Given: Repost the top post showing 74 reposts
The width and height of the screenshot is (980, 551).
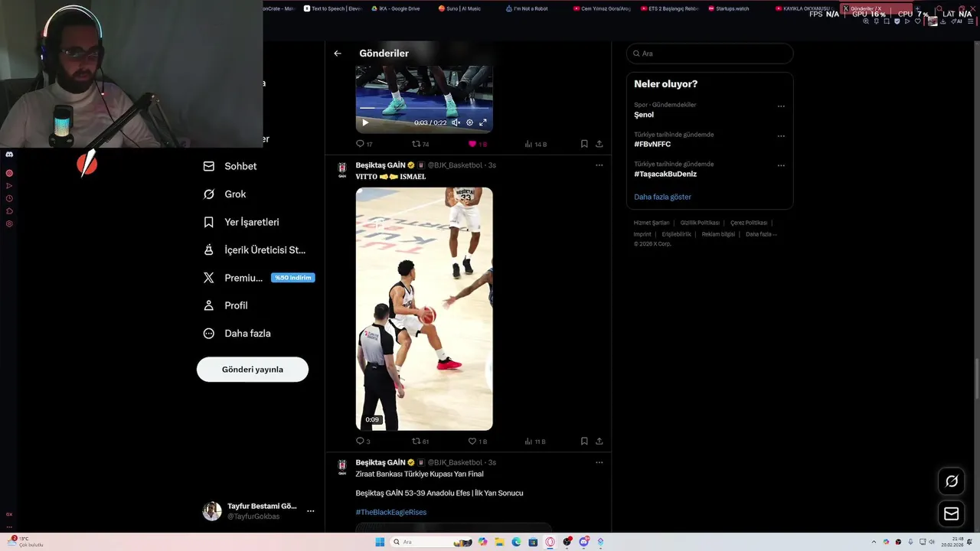Looking at the screenshot, I should coord(420,144).
